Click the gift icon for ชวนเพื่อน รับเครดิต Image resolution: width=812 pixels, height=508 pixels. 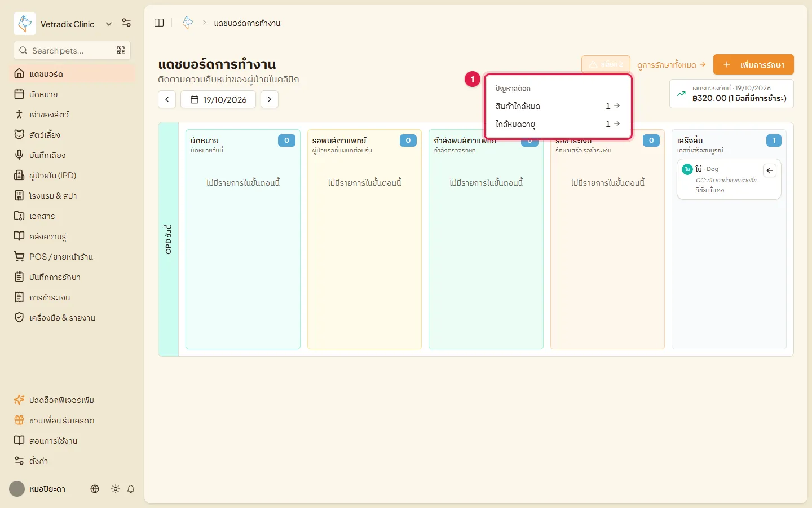[x=19, y=421]
